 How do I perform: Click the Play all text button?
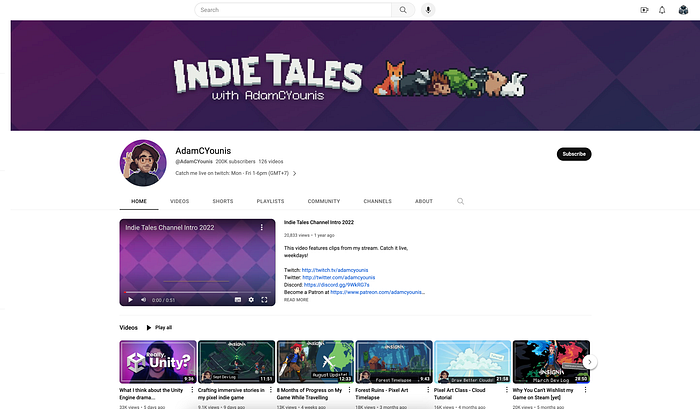click(x=163, y=328)
